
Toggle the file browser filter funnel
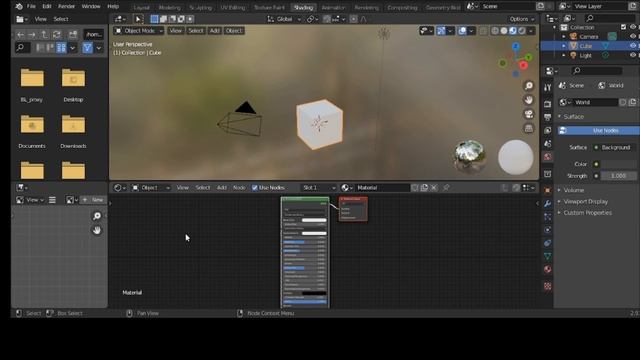pyautogui.click(x=87, y=48)
